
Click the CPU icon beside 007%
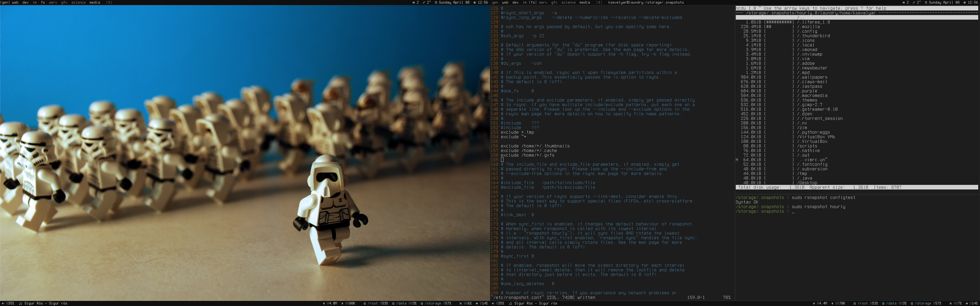(x=950, y=303)
